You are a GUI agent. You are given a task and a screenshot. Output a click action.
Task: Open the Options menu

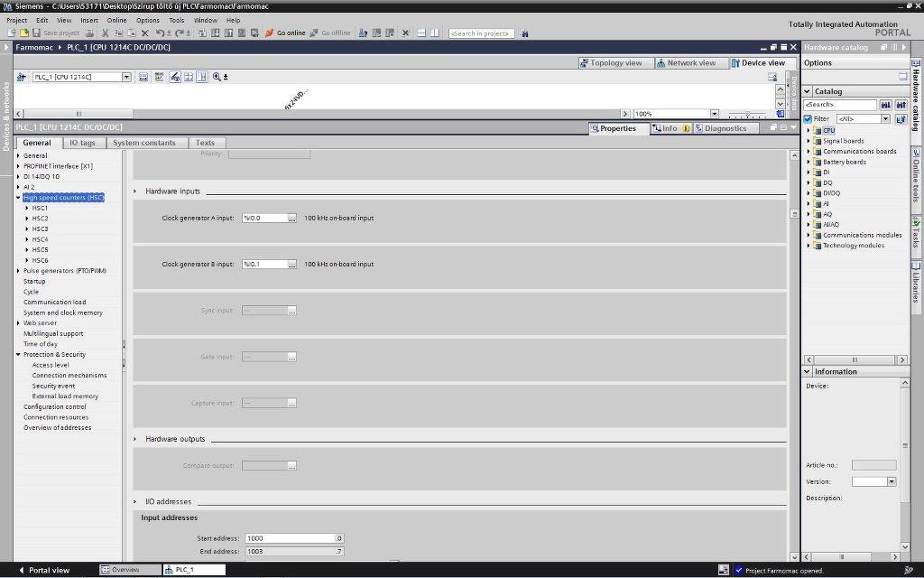pyautogui.click(x=148, y=20)
